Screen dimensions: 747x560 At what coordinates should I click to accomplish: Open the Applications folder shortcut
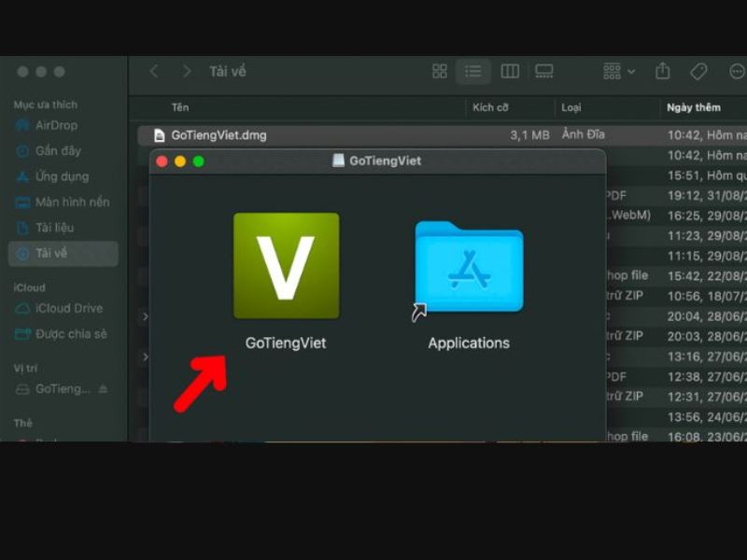click(x=470, y=267)
